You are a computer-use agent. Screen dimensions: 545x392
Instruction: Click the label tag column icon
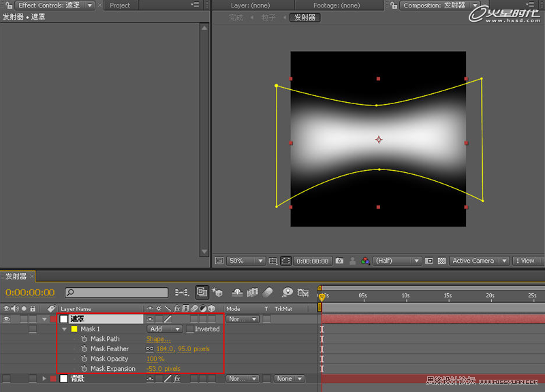(52, 308)
